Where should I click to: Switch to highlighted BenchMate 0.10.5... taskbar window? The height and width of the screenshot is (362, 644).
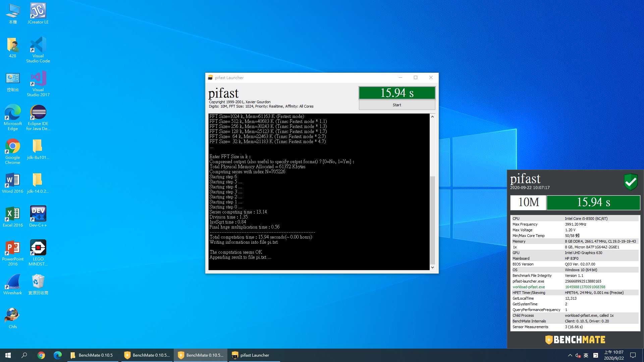tap(200, 355)
